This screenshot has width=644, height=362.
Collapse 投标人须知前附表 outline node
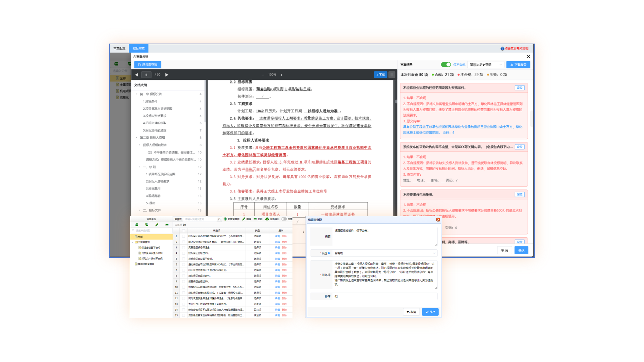pos(140,145)
